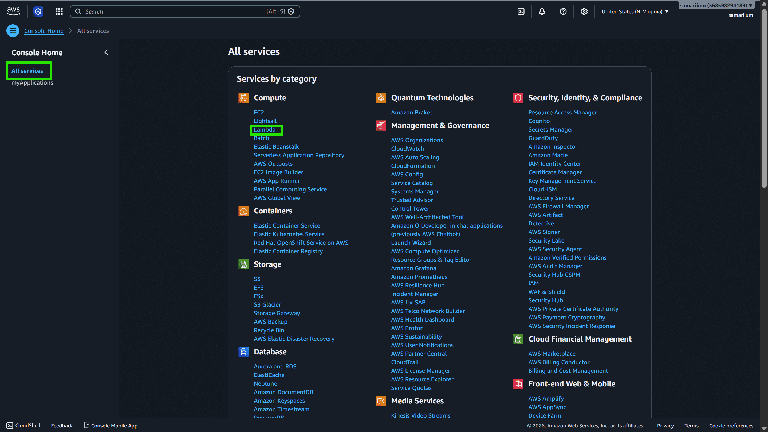Open the settings gear in top bar
This screenshot has height=432, width=768.
tap(584, 11)
